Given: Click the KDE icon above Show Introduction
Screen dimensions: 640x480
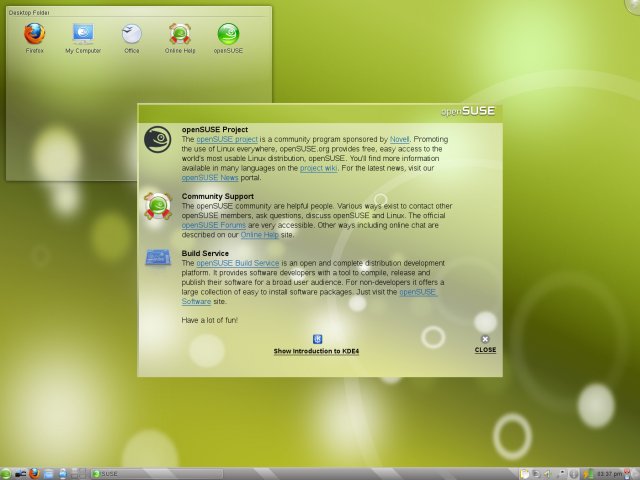Looking at the screenshot, I should coord(317,339).
